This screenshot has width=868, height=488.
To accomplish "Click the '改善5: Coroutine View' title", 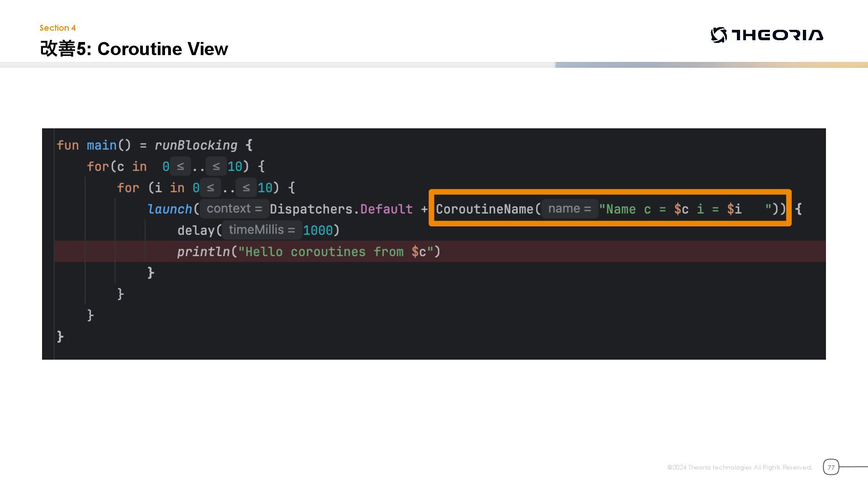I will click(x=134, y=49).
